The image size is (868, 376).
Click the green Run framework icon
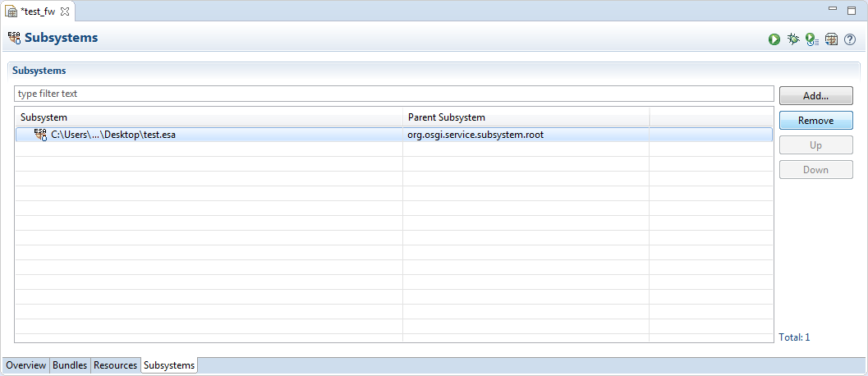click(774, 39)
